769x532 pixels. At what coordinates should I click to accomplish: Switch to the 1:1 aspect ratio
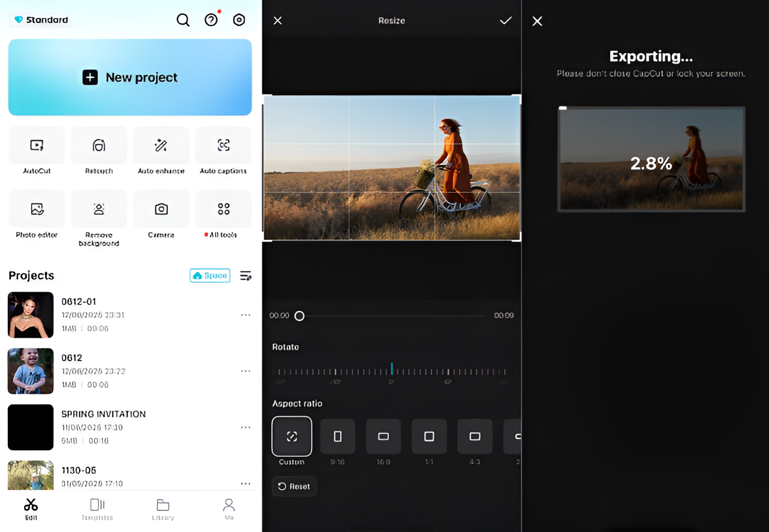pos(429,437)
